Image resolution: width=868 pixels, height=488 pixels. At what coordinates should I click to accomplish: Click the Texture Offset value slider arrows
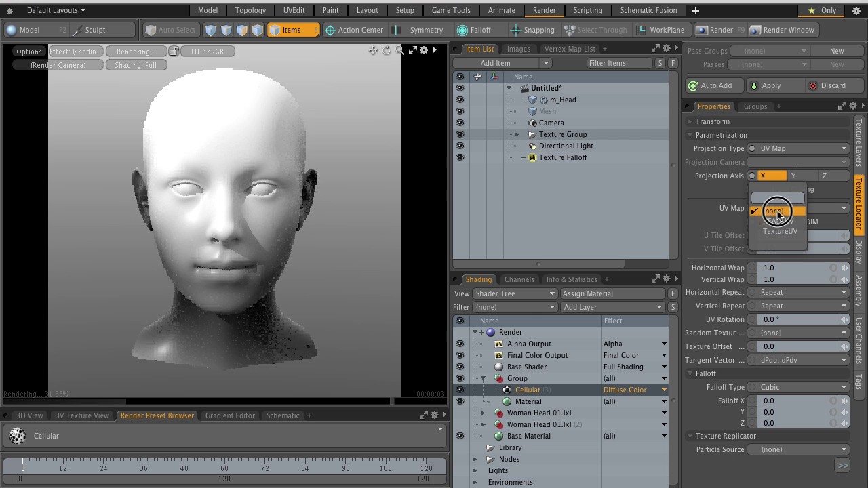pos(844,346)
